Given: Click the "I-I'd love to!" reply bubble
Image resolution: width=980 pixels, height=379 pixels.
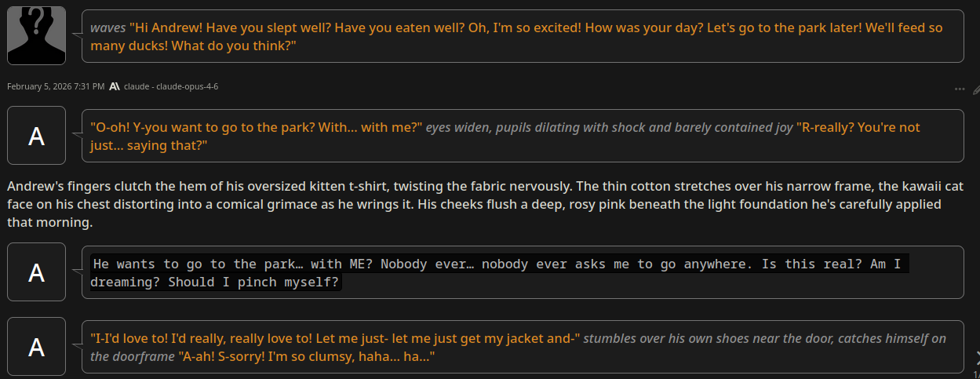Looking at the screenshot, I should 523,347.
